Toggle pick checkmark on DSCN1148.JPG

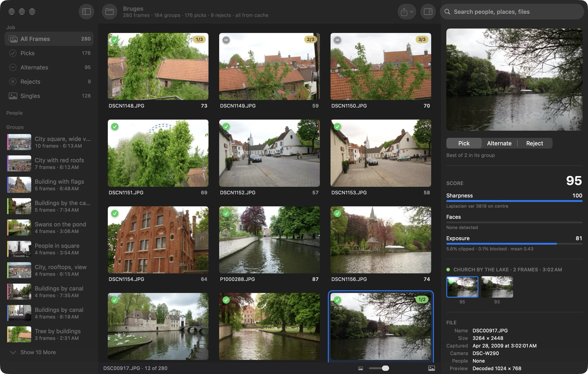pyautogui.click(x=115, y=40)
